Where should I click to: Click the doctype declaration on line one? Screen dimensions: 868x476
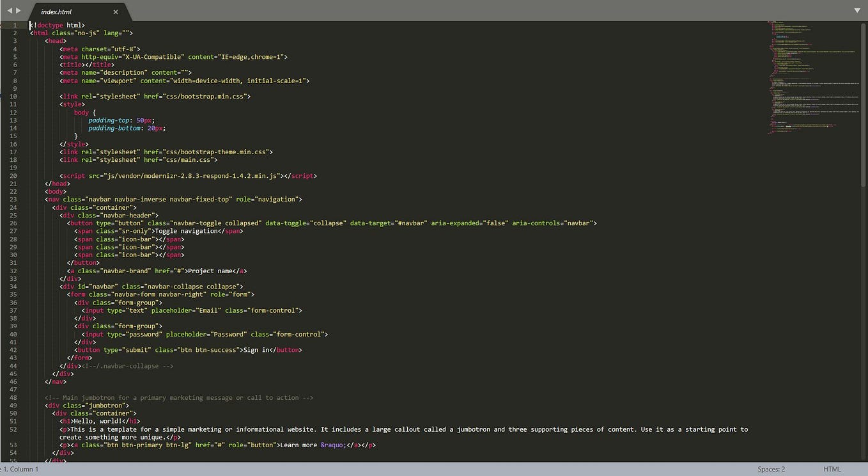coord(58,25)
